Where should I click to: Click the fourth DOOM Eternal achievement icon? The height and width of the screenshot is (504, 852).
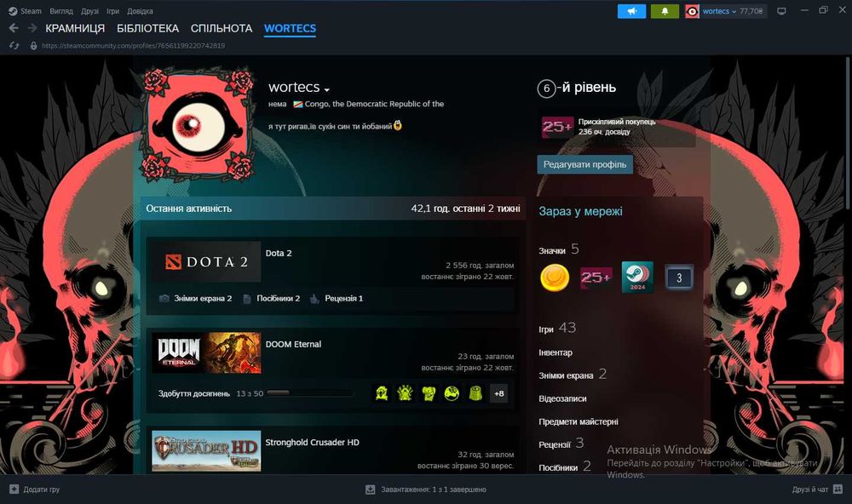pos(452,393)
